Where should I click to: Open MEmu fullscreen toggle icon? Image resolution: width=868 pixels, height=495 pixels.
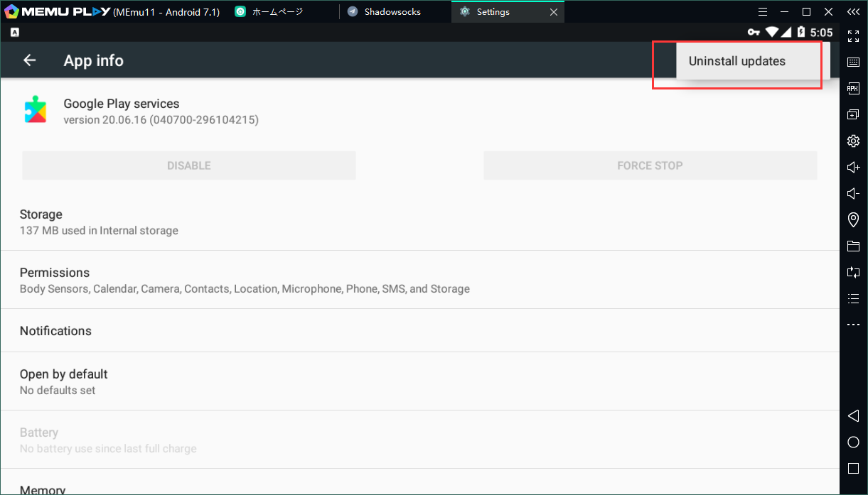853,36
